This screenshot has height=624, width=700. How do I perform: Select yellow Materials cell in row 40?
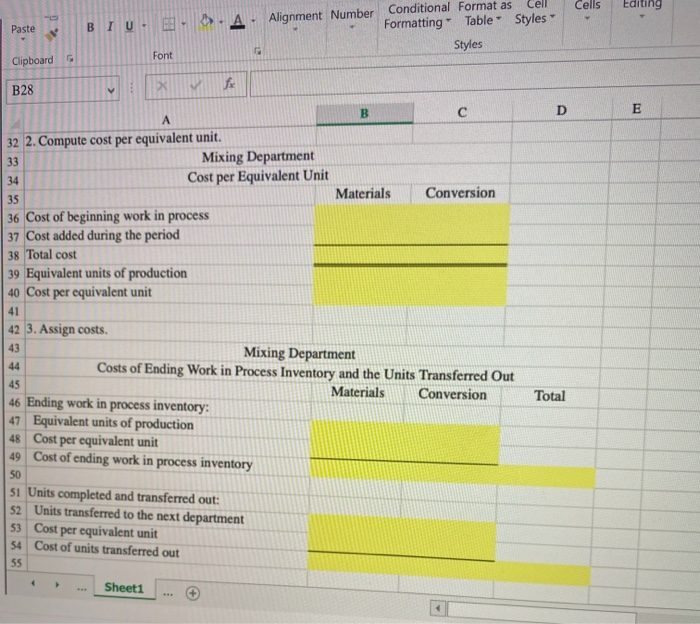point(360,295)
